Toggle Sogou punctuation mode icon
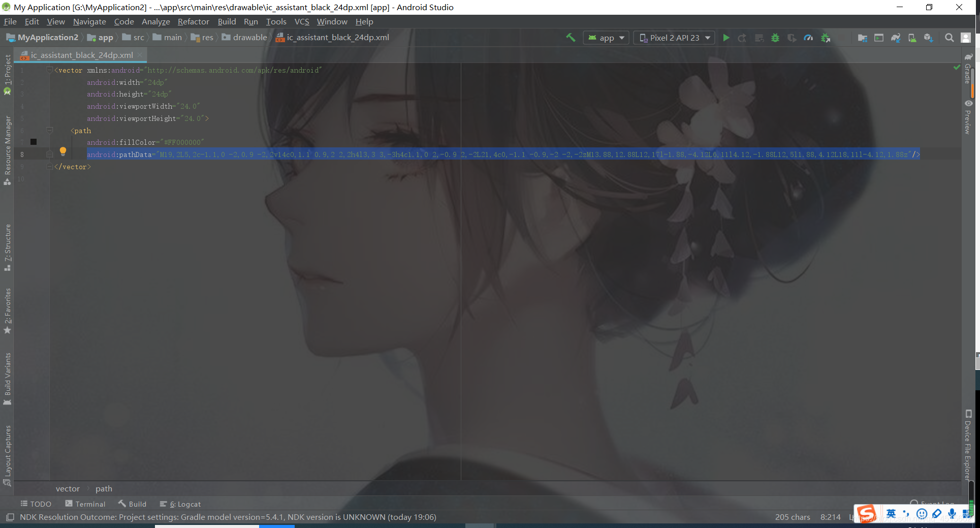The height and width of the screenshot is (528, 980). (x=906, y=513)
